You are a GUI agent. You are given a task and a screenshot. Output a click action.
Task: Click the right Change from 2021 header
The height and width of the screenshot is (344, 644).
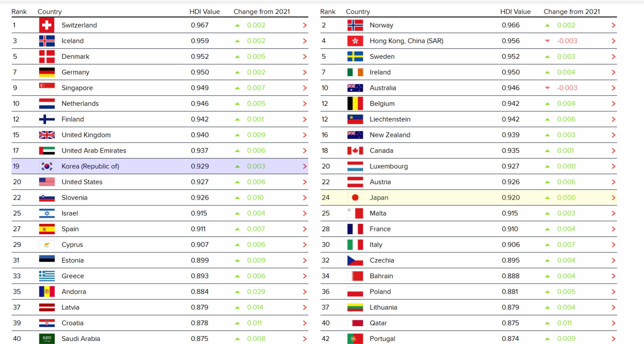[572, 12]
